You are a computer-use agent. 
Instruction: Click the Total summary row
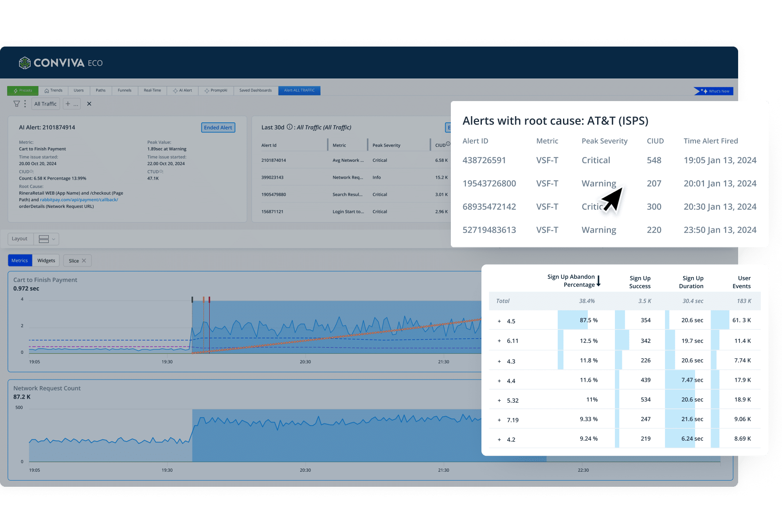[625, 301]
